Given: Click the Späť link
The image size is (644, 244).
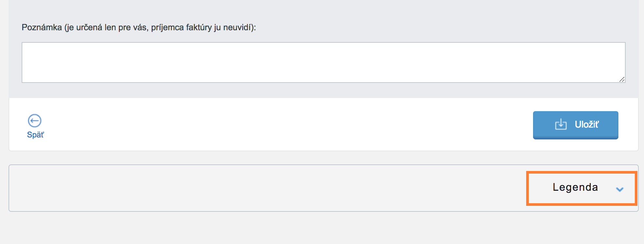Looking at the screenshot, I should click(35, 135).
